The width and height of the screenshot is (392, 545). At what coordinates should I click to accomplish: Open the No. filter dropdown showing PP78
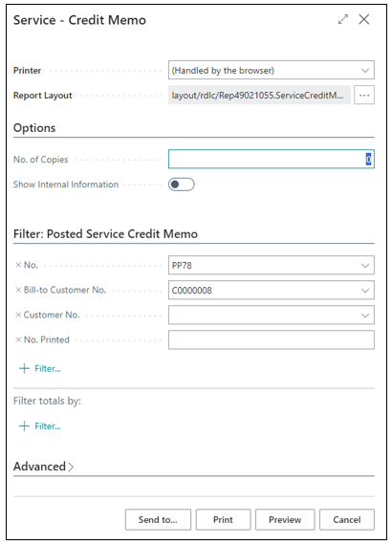[x=365, y=266]
